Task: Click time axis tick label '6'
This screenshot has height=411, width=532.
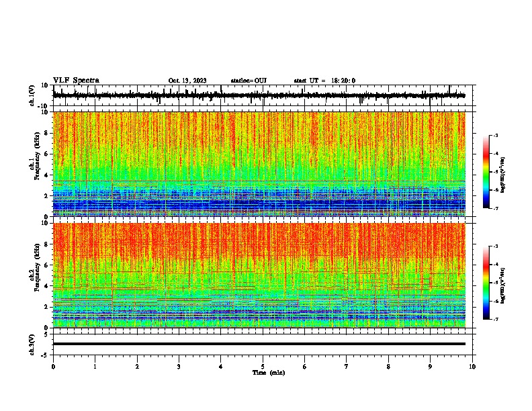Action: pyautogui.click(x=305, y=367)
